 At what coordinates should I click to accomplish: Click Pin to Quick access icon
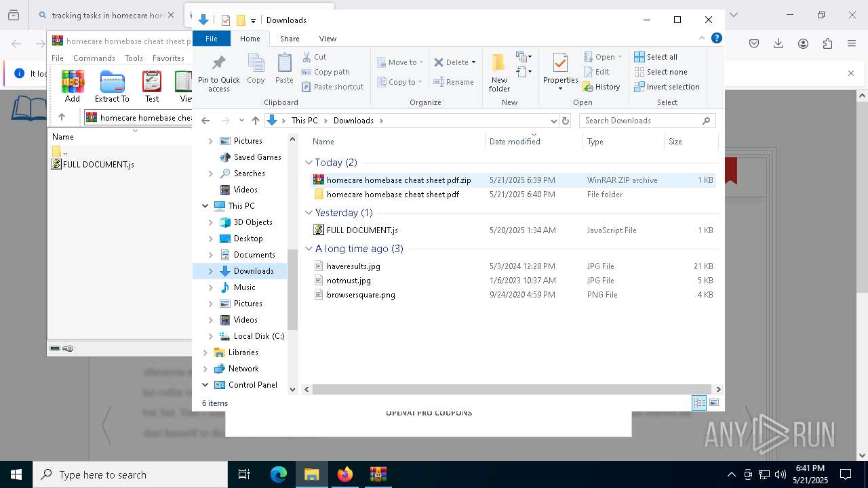click(x=218, y=73)
